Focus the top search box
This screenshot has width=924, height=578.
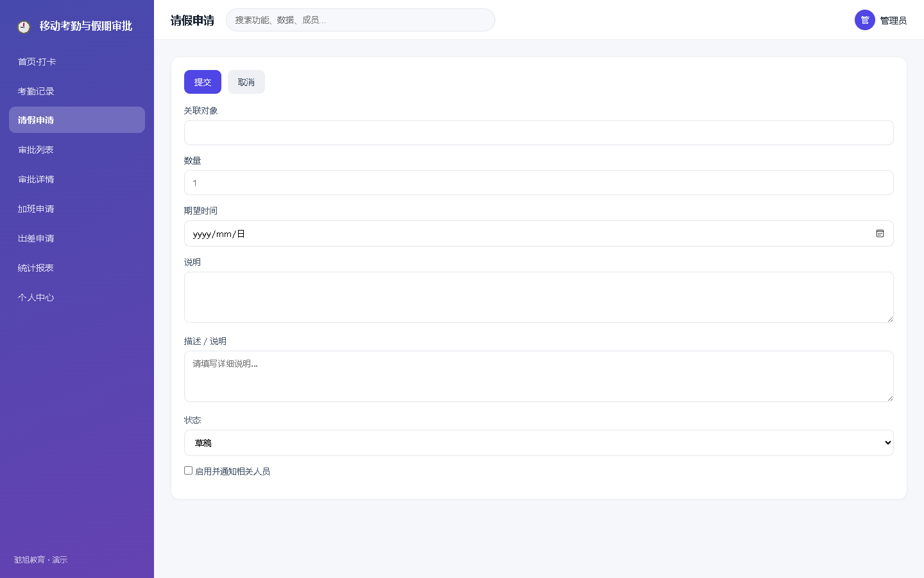(x=361, y=20)
